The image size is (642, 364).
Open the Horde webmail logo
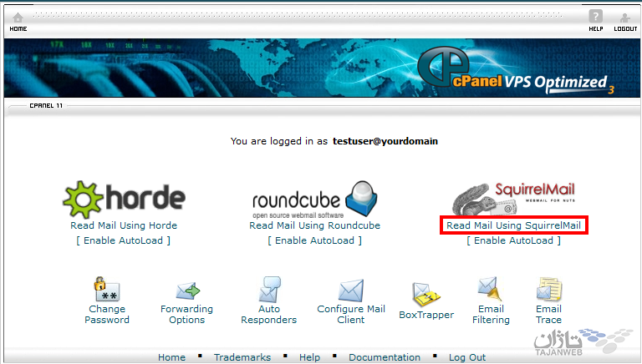click(x=124, y=199)
